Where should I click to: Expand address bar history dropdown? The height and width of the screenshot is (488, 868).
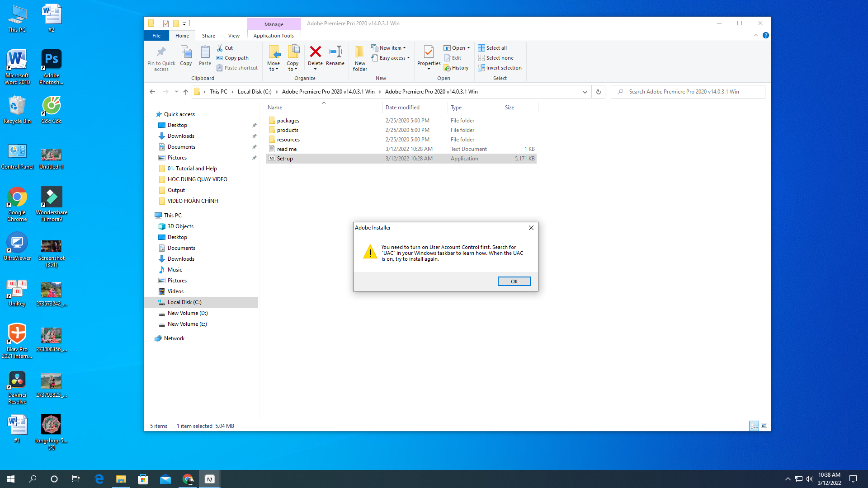[585, 92]
